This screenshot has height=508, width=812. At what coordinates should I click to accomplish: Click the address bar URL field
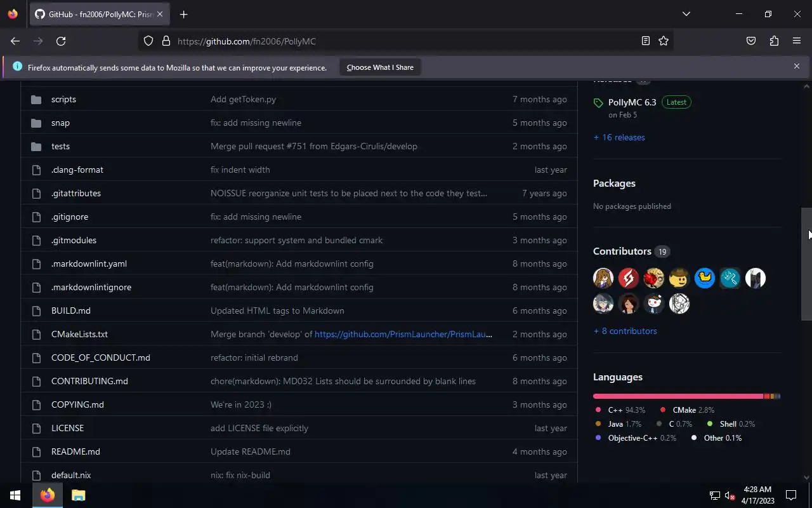[x=406, y=41]
